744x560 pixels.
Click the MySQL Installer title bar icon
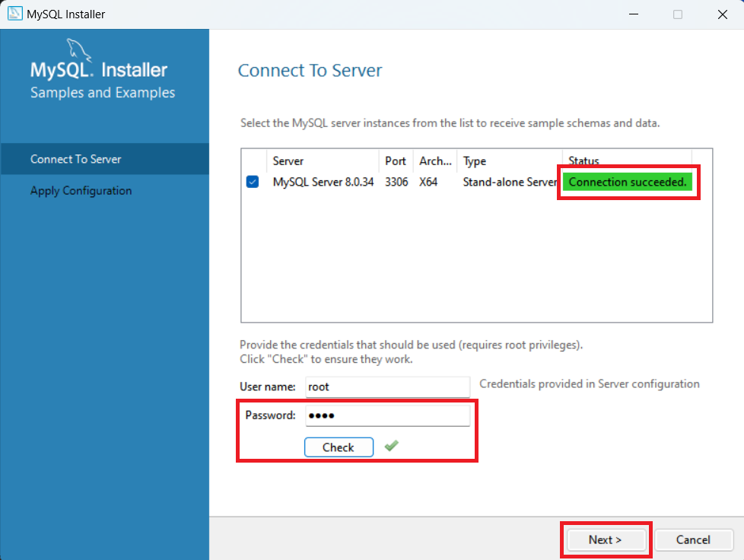(14, 14)
